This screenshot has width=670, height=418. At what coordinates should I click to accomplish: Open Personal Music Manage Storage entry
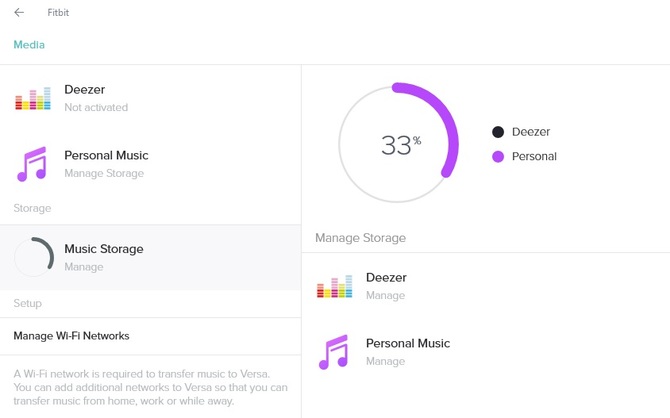click(x=106, y=164)
